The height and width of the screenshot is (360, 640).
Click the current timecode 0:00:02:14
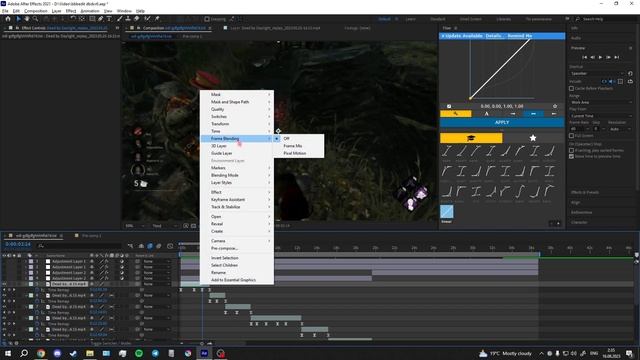point(18,244)
